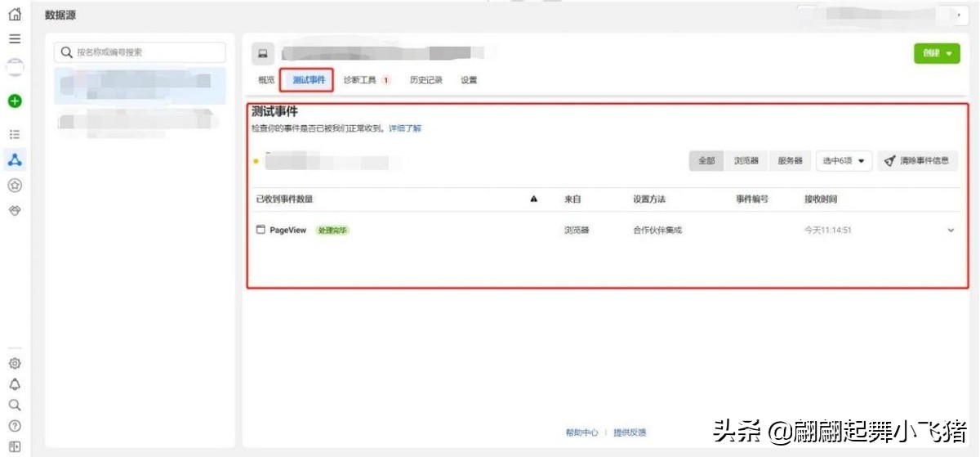Filter events by 全部
This screenshot has width=980, height=457.
point(706,161)
